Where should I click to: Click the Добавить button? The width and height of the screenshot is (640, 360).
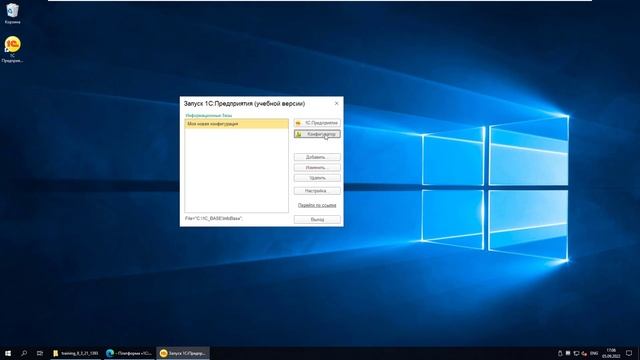(317, 157)
